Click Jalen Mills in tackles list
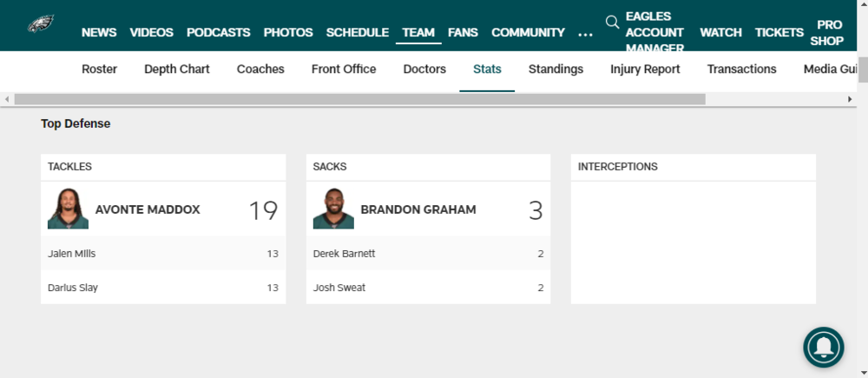Viewport: 868px width, 378px height. [x=72, y=254]
